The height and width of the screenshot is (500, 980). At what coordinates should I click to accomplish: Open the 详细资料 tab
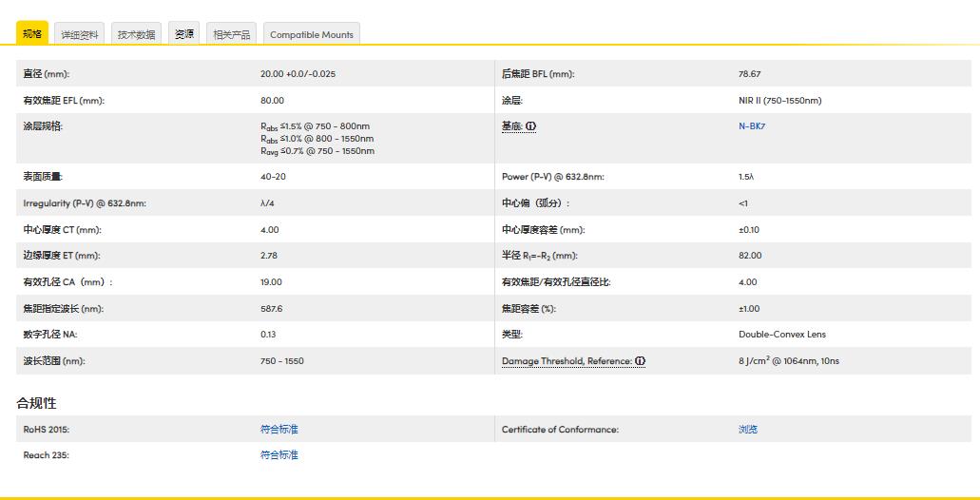pyautogui.click(x=80, y=34)
